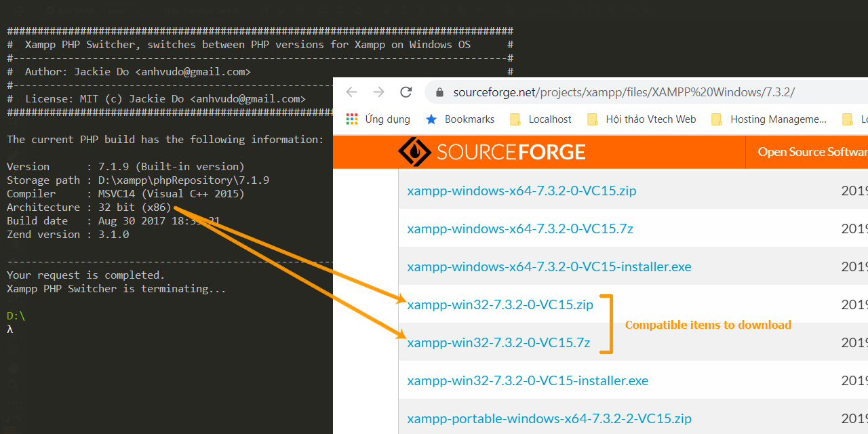Open the Hosting Manageme... bookmark folder
This screenshot has width=868, height=434.
(x=769, y=119)
